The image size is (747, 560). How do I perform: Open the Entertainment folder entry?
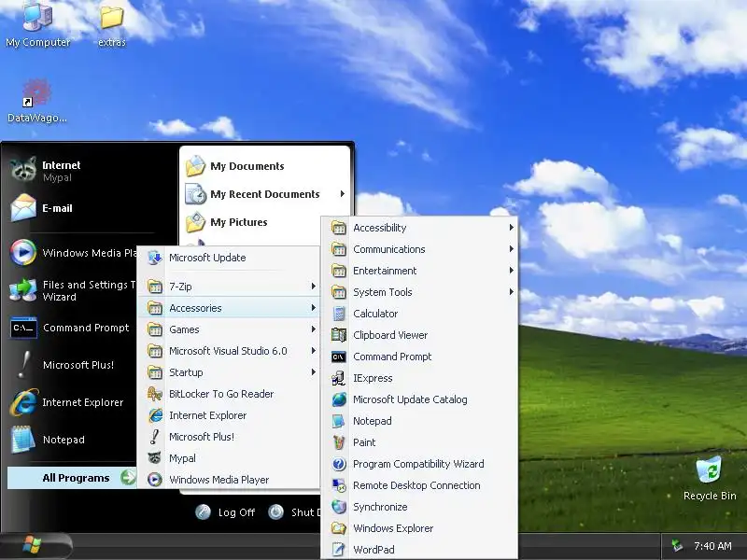click(419, 271)
